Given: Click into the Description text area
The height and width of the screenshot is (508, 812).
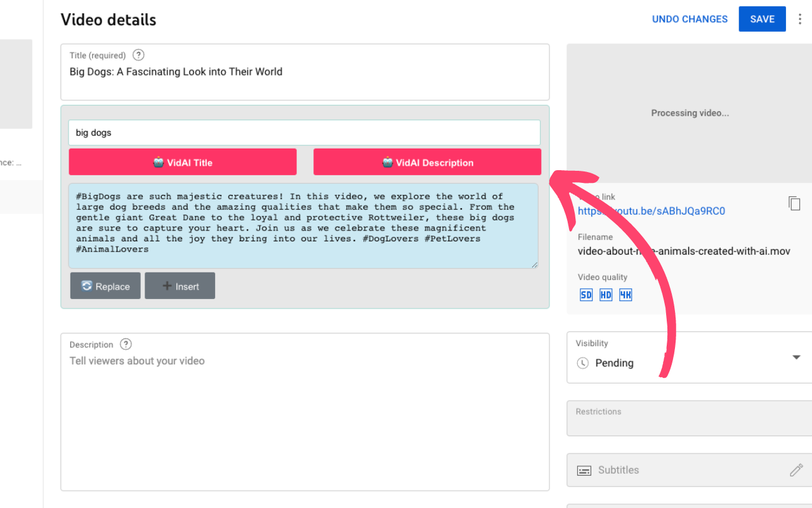Looking at the screenshot, I should pyautogui.click(x=304, y=419).
